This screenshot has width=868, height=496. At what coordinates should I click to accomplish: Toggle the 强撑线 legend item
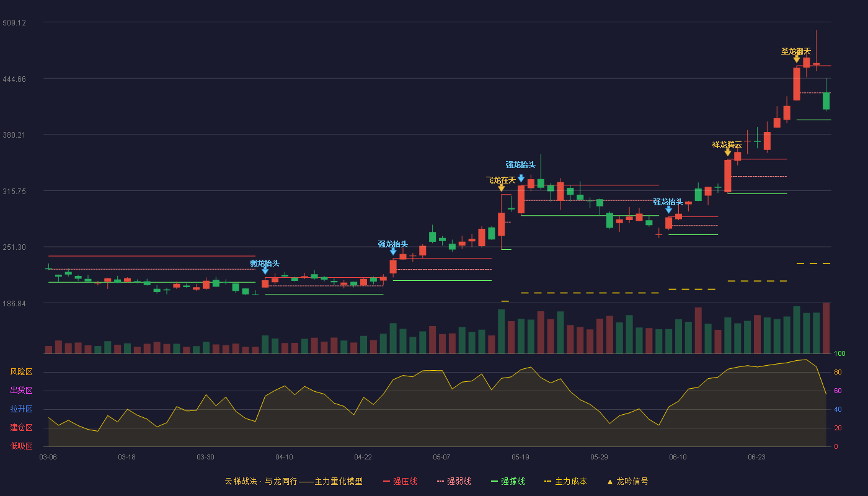[508, 481]
